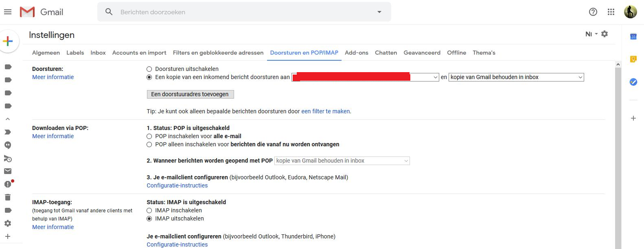Open the forwarding dropdown for what happens to Gmail's copy
This screenshot has height=249, width=644.
pyautogui.click(x=516, y=77)
